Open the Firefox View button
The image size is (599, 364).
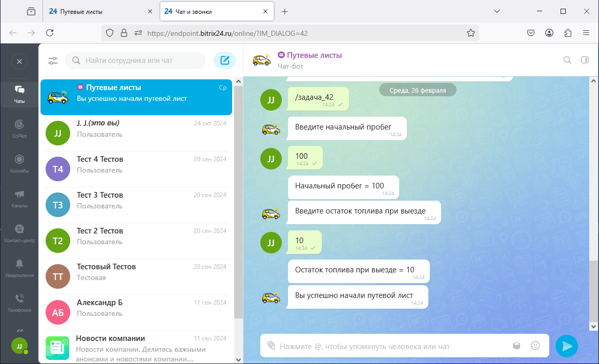pyautogui.click(x=31, y=11)
